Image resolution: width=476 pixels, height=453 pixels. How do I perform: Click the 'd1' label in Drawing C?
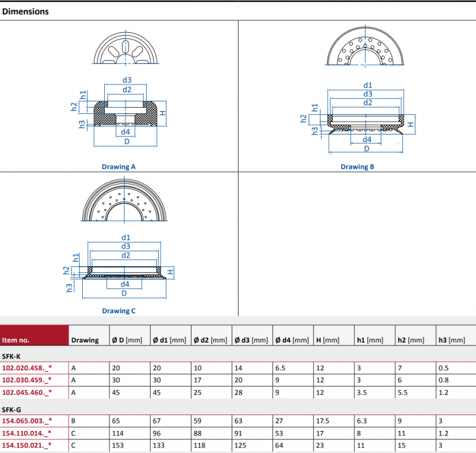coord(126,237)
